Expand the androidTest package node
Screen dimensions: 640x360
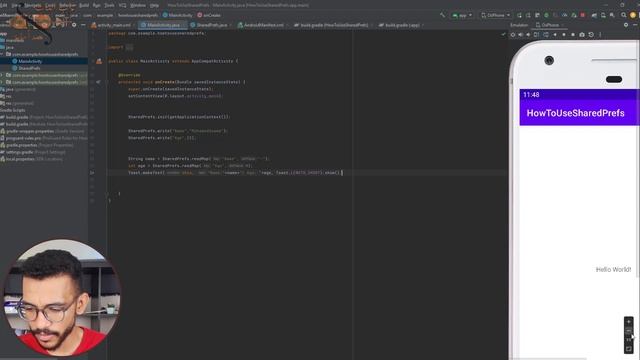[x=2, y=75]
